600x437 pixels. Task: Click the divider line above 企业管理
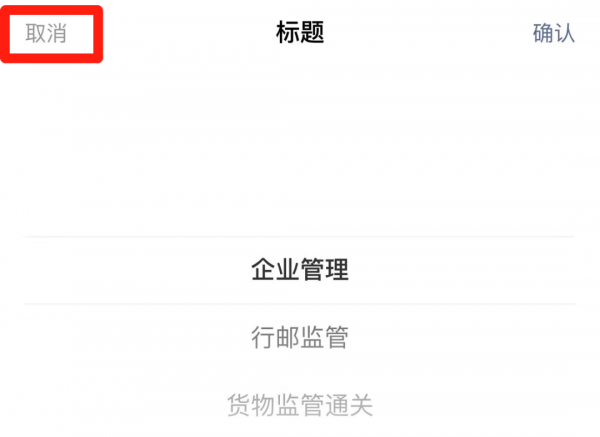pyautogui.click(x=300, y=237)
